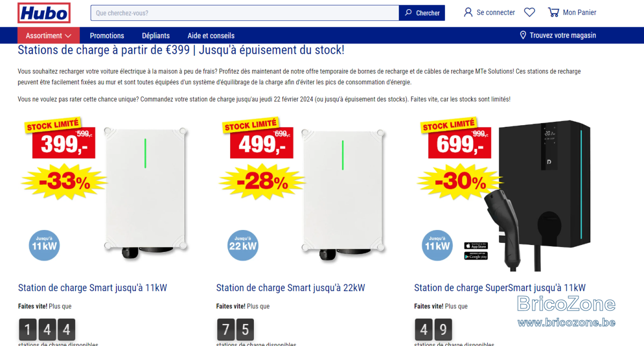644x346 pixels.
Task: Open Station de charge SuperSmart jusqu'à 11kW
Action: [x=500, y=288]
